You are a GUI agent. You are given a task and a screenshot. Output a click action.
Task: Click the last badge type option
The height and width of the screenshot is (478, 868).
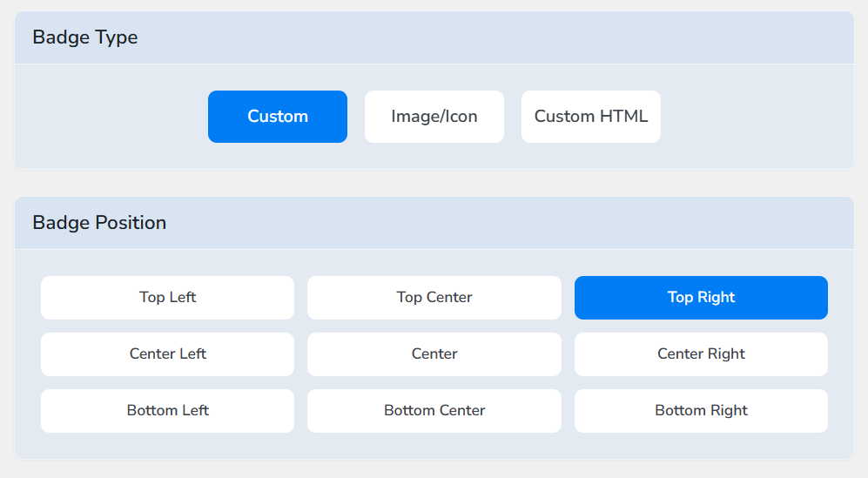point(590,117)
